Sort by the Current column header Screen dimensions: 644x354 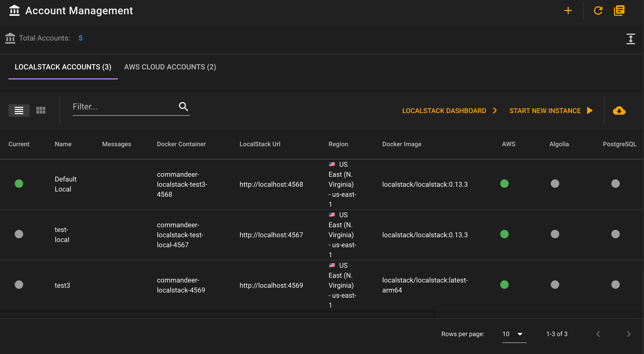point(19,144)
